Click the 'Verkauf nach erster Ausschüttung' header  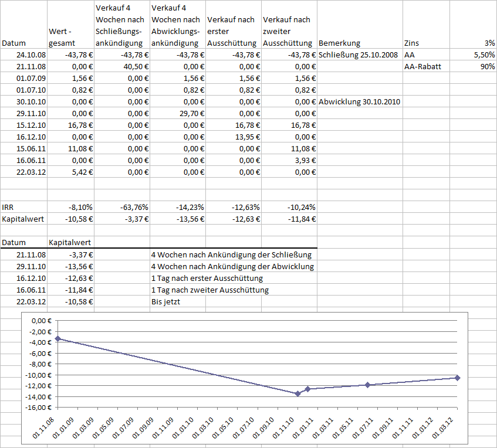pyautogui.click(x=234, y=25)
